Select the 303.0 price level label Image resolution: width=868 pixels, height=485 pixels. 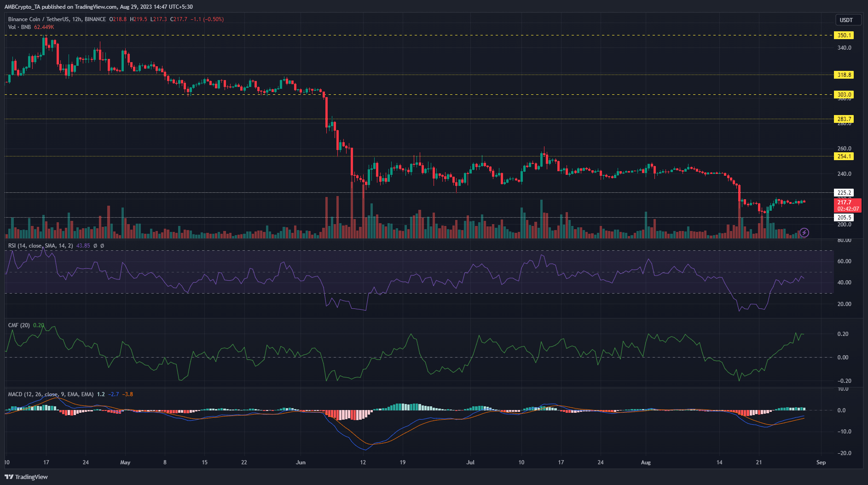click(844, 94)
